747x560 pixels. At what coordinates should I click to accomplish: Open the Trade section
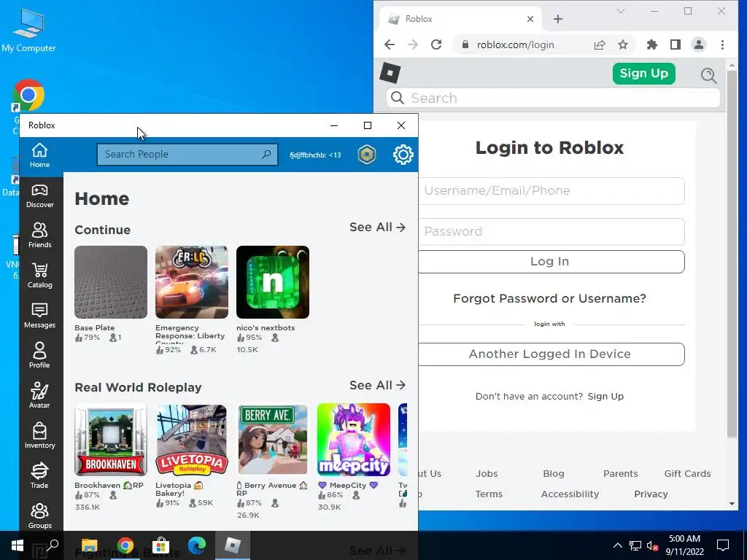(x=39, y=475)
